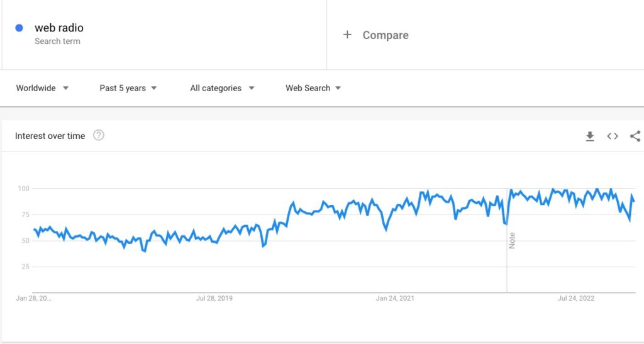Change the Web Search type dropdown
Viewport: 644px width, 344px height.
313,88
